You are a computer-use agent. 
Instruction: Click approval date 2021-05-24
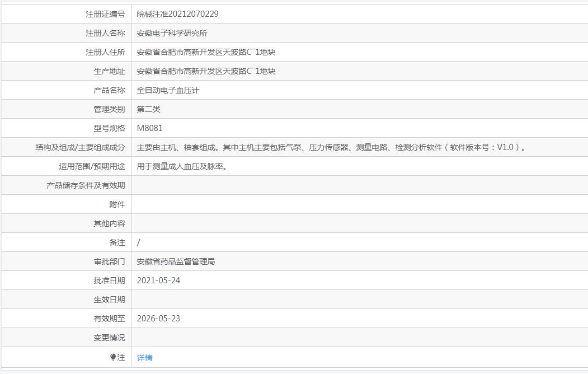point(158,280)
